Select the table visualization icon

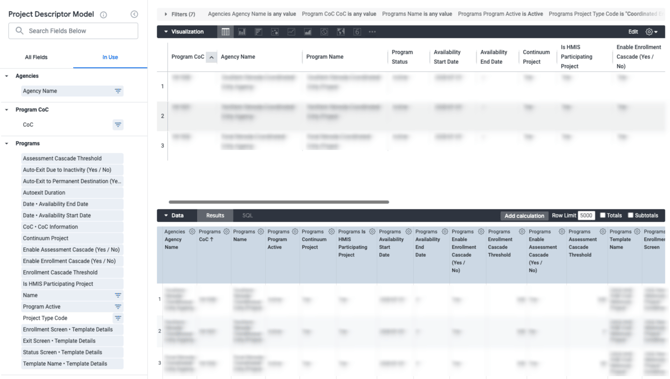(225, 32)
